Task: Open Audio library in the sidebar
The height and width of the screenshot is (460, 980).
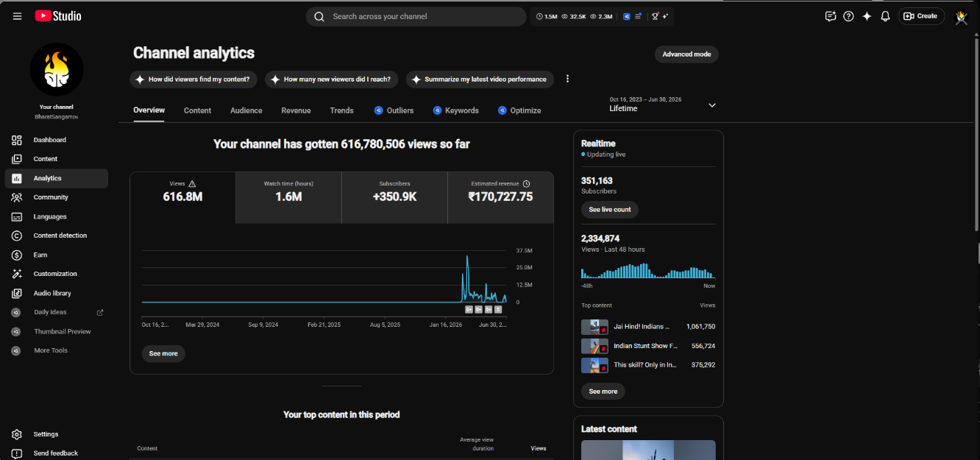Action: [57, 293]
